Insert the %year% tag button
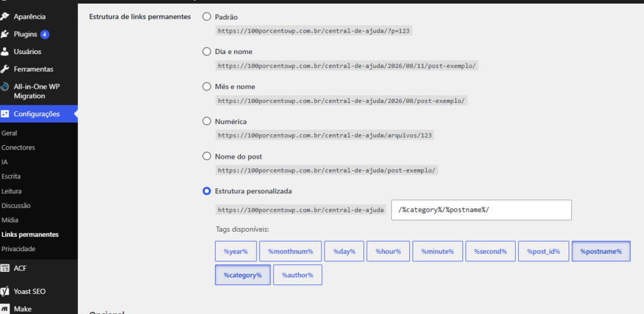 [236, 251]
